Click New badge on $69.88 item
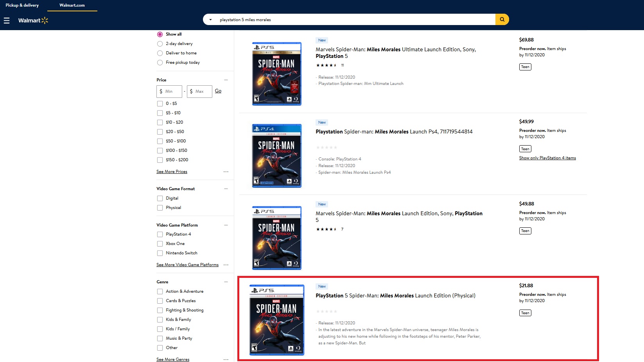The image size is (644, 362). pyautogui.click(x=322, y=40)
